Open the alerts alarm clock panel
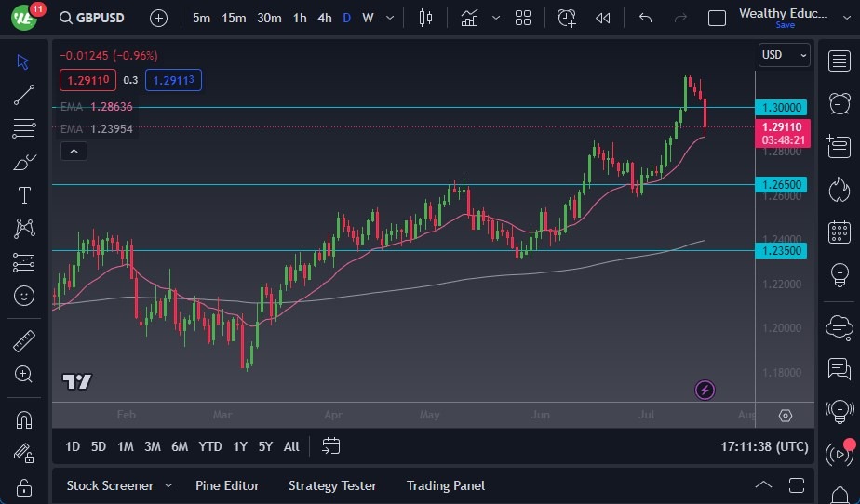The image size is (860, 504). click(x=839, y=102)
